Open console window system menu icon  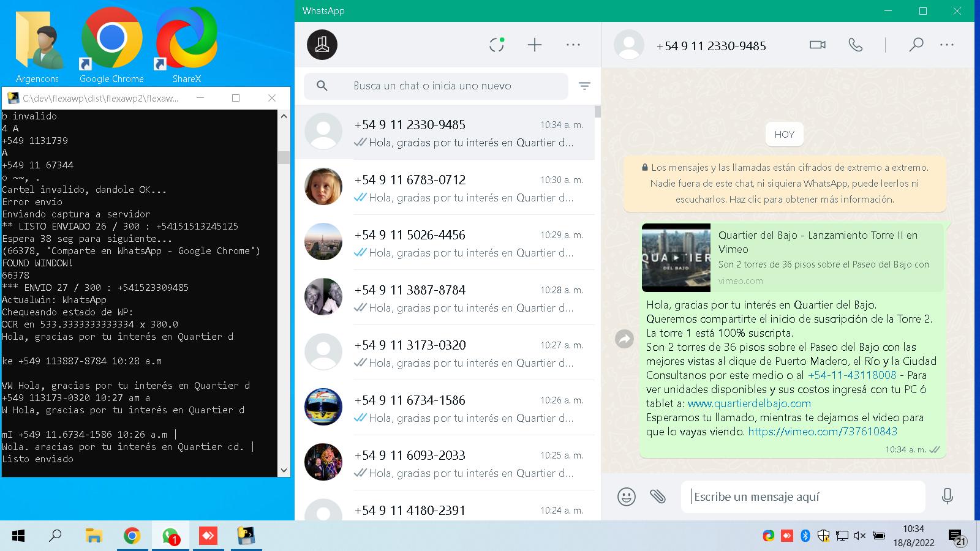point(12,98)
